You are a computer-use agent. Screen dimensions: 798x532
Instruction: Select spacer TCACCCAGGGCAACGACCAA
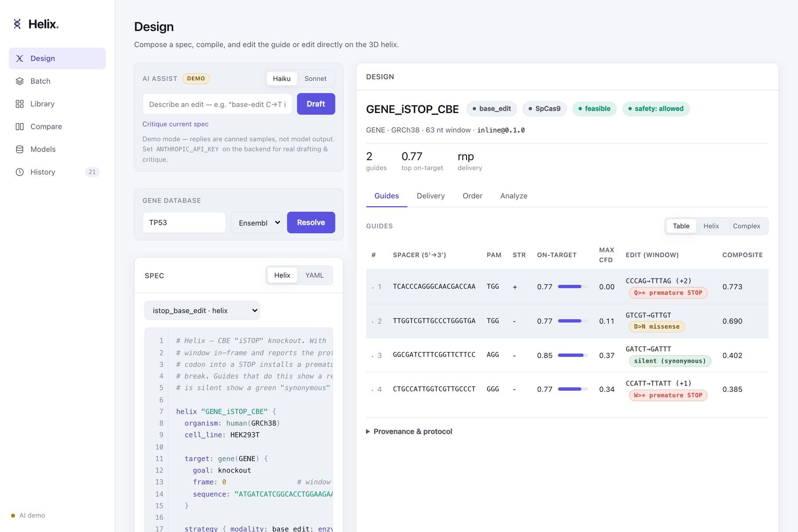tap(434, 287)
